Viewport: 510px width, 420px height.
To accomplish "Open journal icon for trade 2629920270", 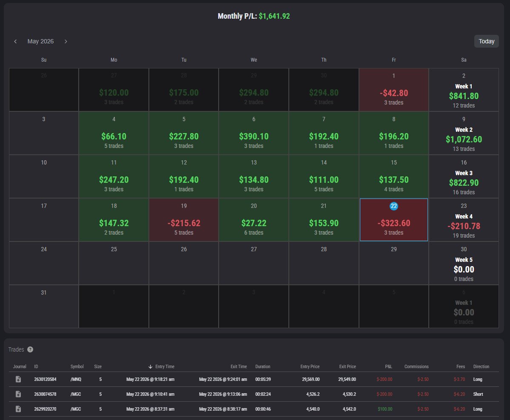I will pyautogui.click(x=18, y=409).
